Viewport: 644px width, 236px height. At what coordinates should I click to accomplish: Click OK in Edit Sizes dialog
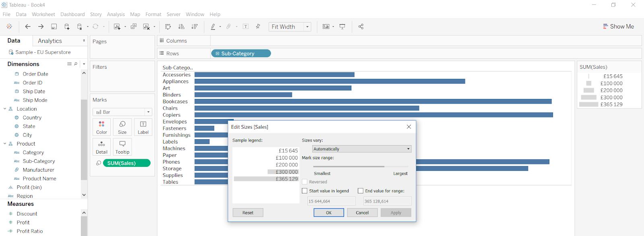click(x=328, y=213)
